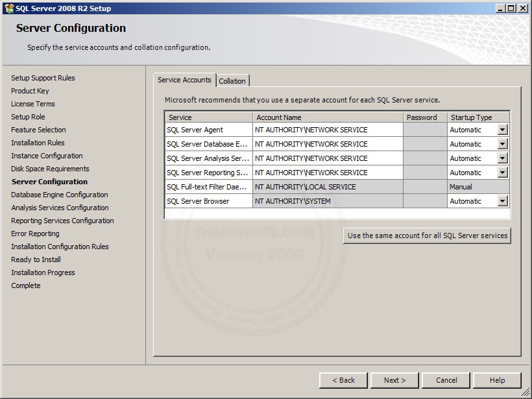The height and width of the screenshot is (399, 532).
Task: Click Feature Selection in the step list
Action: coord(38,130)
